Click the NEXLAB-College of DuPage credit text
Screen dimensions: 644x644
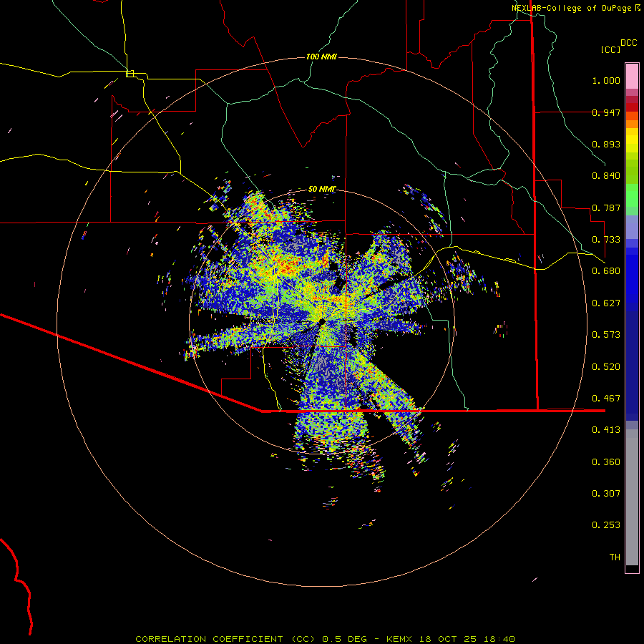(571, 8)
